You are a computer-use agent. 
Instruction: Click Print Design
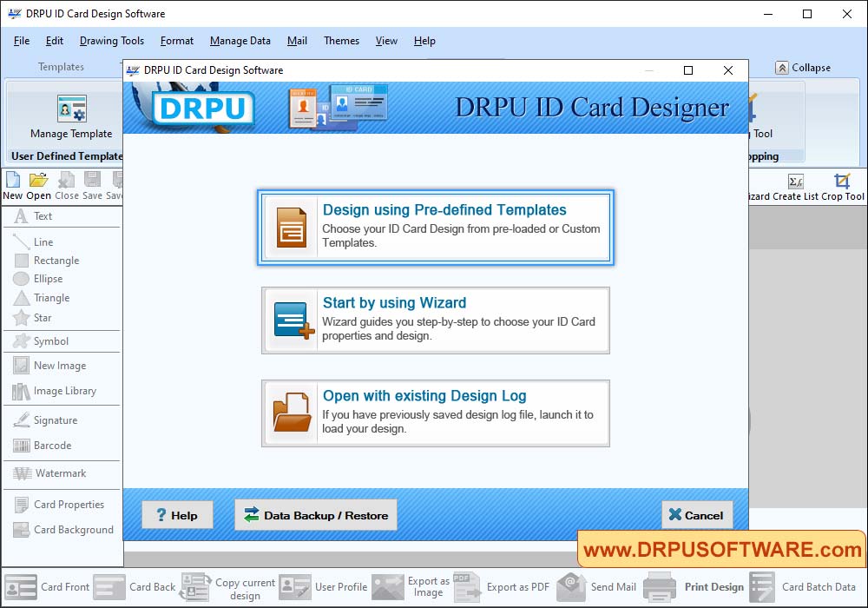point(694,587)
